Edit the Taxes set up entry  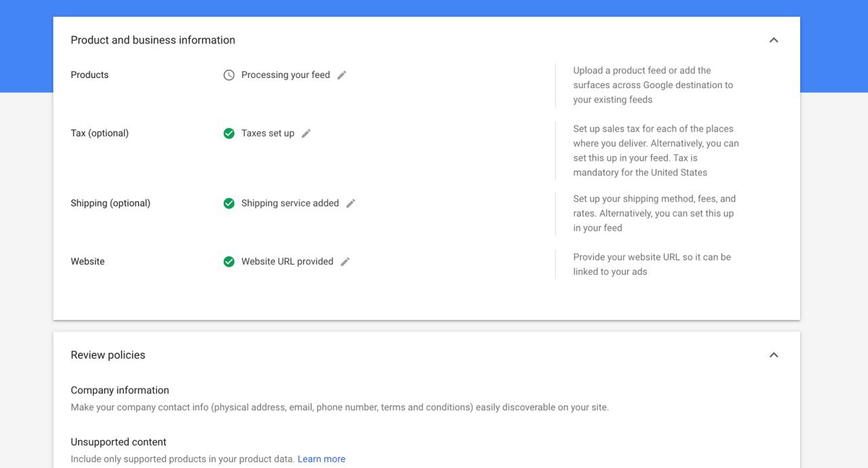[306, 134]
